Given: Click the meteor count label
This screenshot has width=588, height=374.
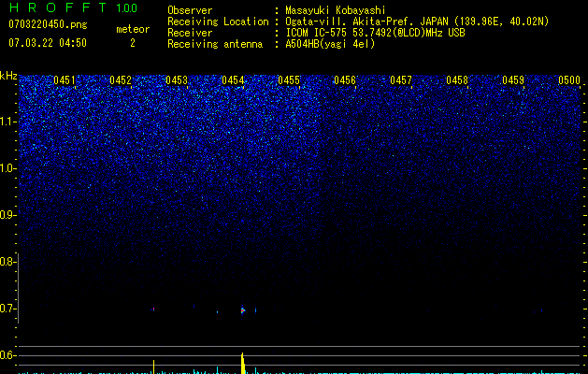Looking at the screenshot, I should pyautogui.click(x=133, y=29).
